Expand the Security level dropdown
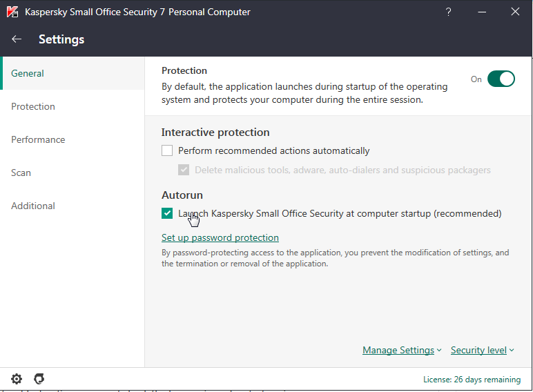 [483, 350]
